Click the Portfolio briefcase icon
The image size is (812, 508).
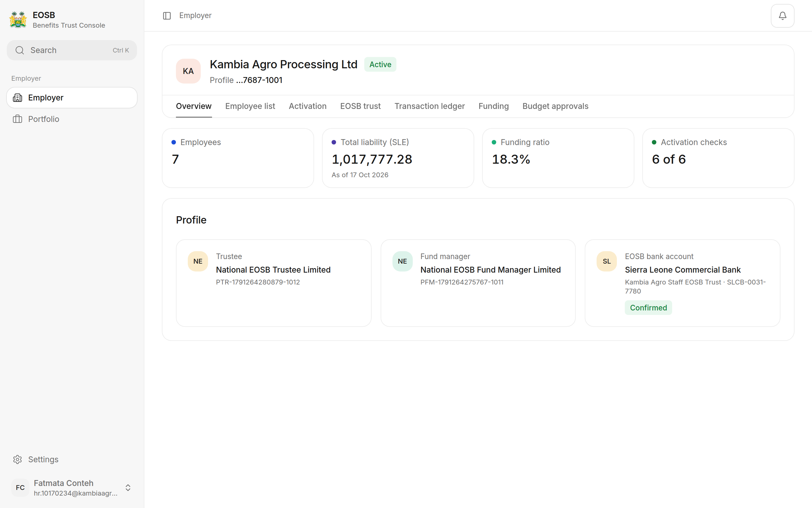[x=17, y=119]
